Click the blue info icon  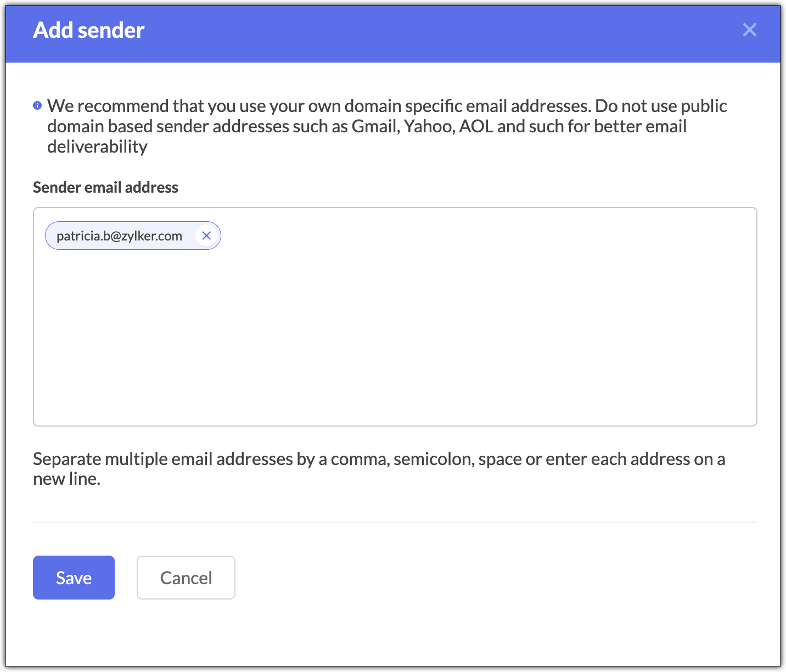pyautogui.click(x=37, y=105)
